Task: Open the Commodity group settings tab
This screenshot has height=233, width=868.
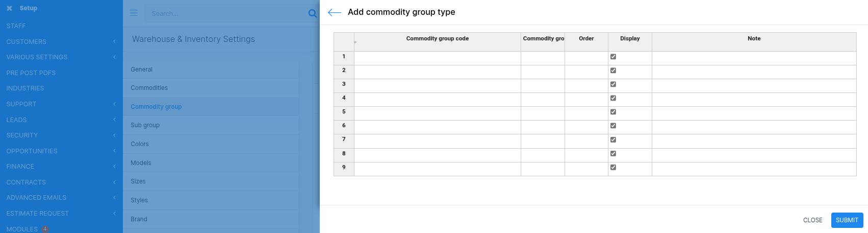Action: pyautogui.click(x=156, y=107)
